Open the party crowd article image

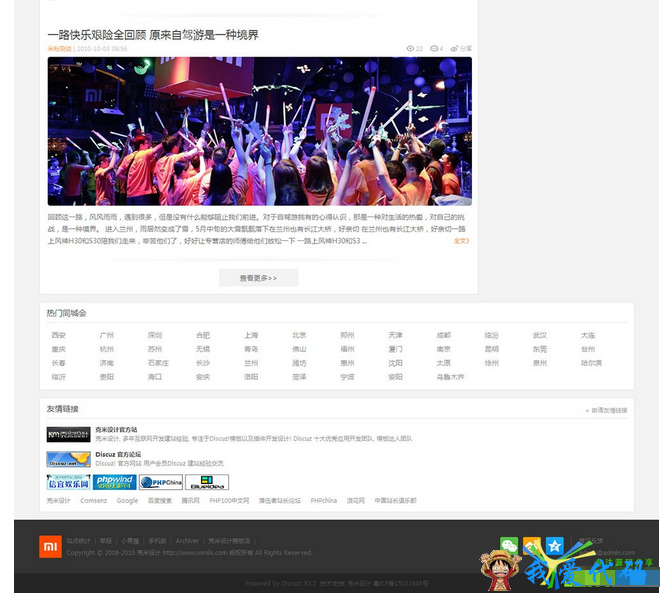pos(260,131)
